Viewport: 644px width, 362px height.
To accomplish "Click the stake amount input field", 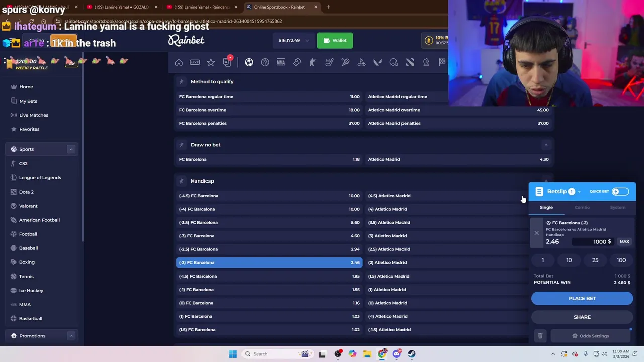I will [593, 242].
